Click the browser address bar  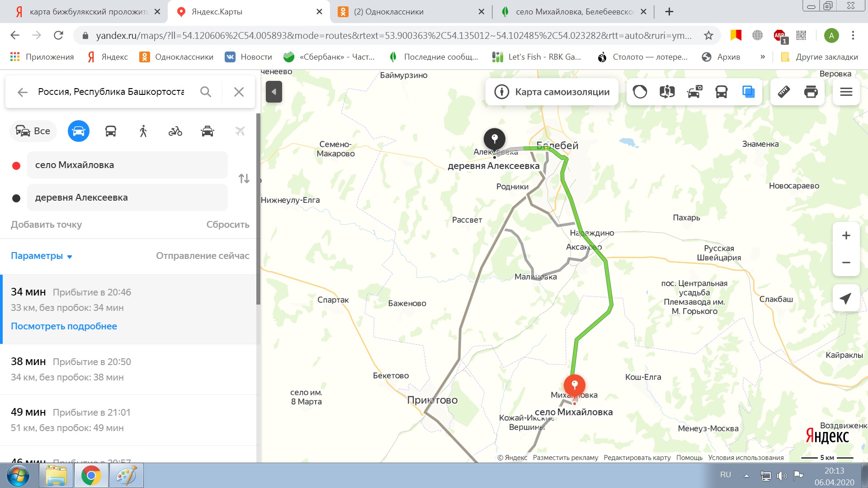click(x=393, y=35)
